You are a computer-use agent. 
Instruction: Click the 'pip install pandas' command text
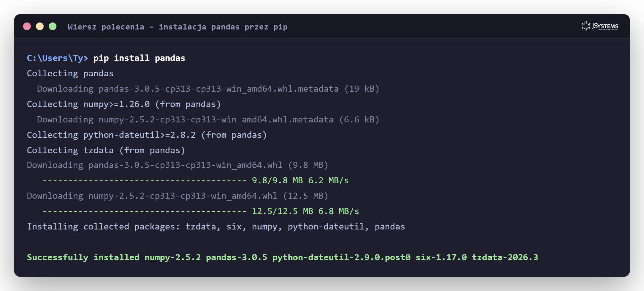point(139,58)
